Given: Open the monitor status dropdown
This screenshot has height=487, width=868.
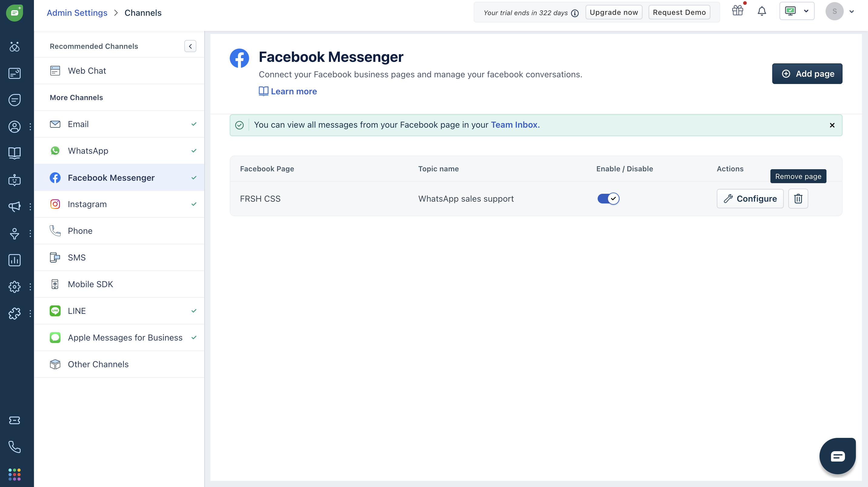Looking at the screenshot, I should point(796,12).
